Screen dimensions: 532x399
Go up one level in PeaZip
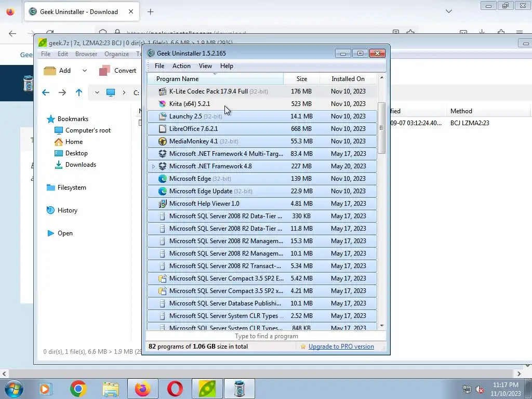(79, 92)
